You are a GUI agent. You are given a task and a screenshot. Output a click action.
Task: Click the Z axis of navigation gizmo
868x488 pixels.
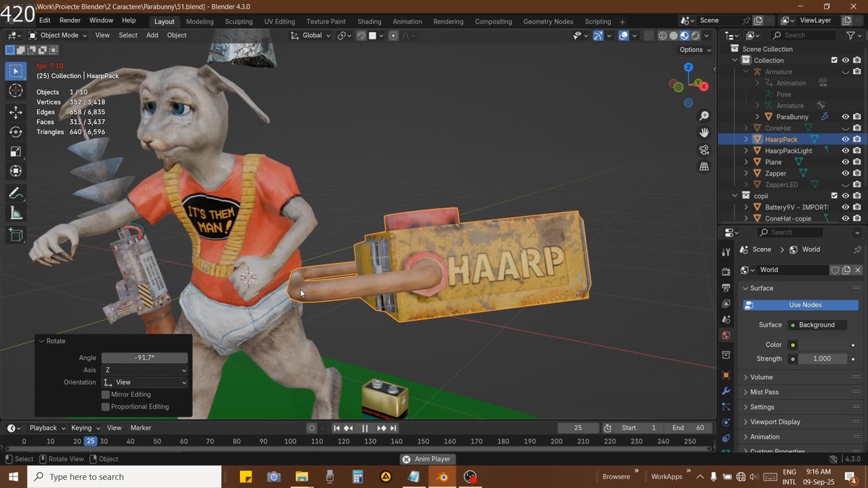(x=688, y=67)
